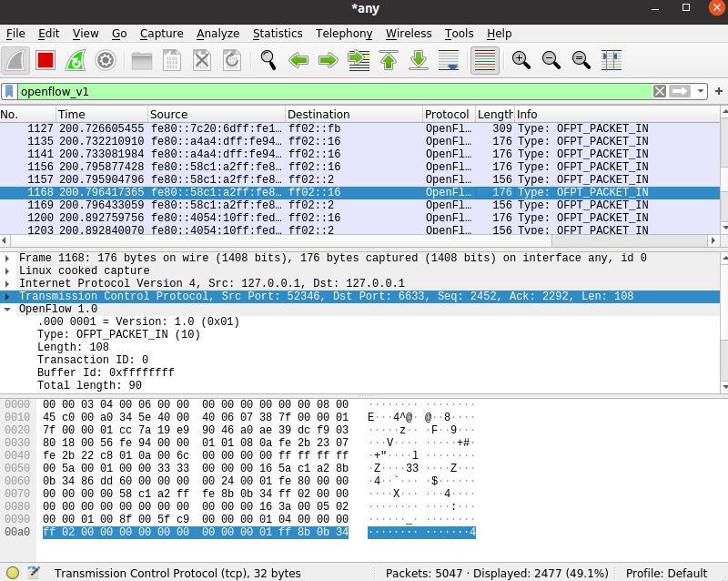This screenshot has height=581, width=728.
Task: Open the Statistics menu
Action: click(x=278, y=34)
